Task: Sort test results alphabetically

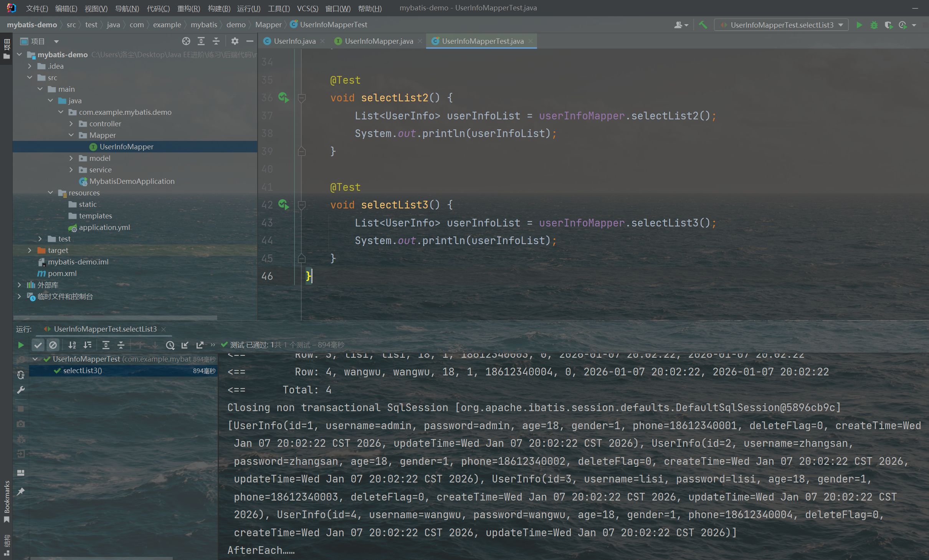Action: [x=72, y=345]
